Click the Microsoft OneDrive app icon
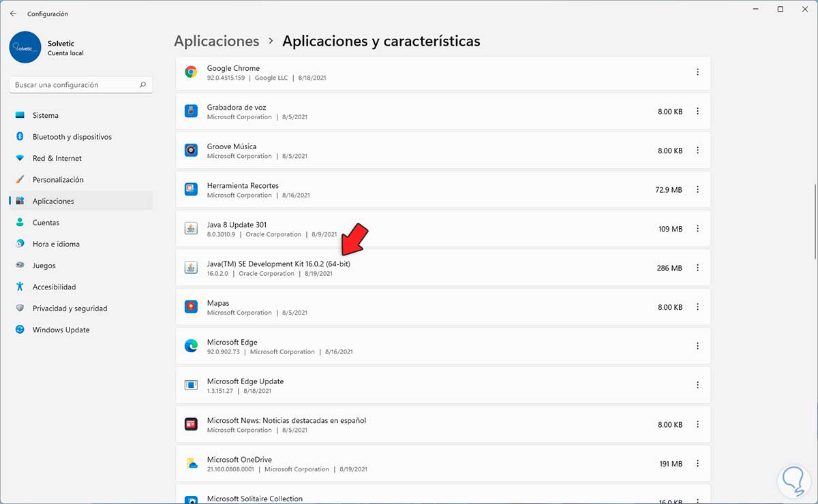This screenshot has height=504, width=818. coord(191,464)
